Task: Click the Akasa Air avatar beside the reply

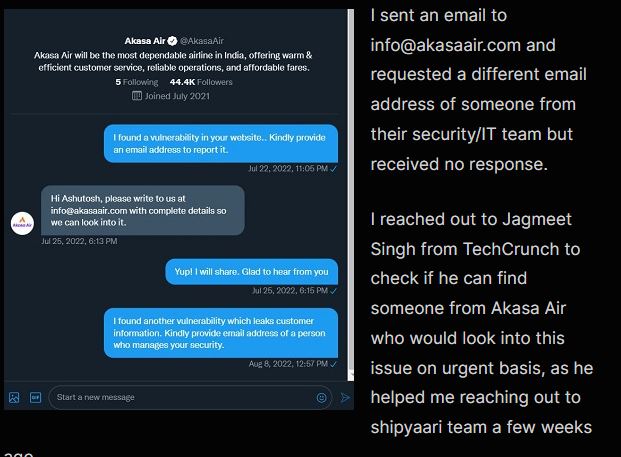Action: click(x=22, y=224)
